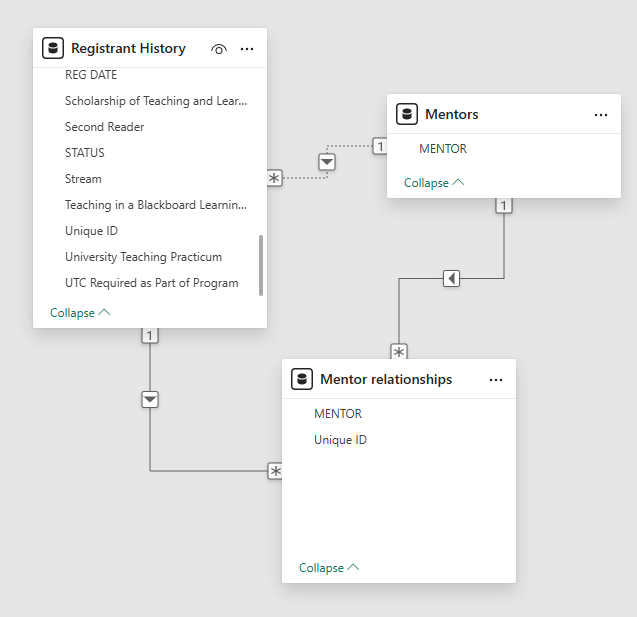Open Mentor relationships more options menu

click(x=496, y=380)
